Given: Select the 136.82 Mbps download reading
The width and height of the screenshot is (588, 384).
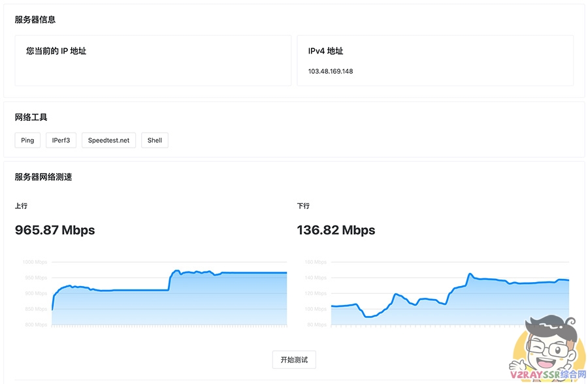Looking at the screenshot, I should [x=336, y=230].
